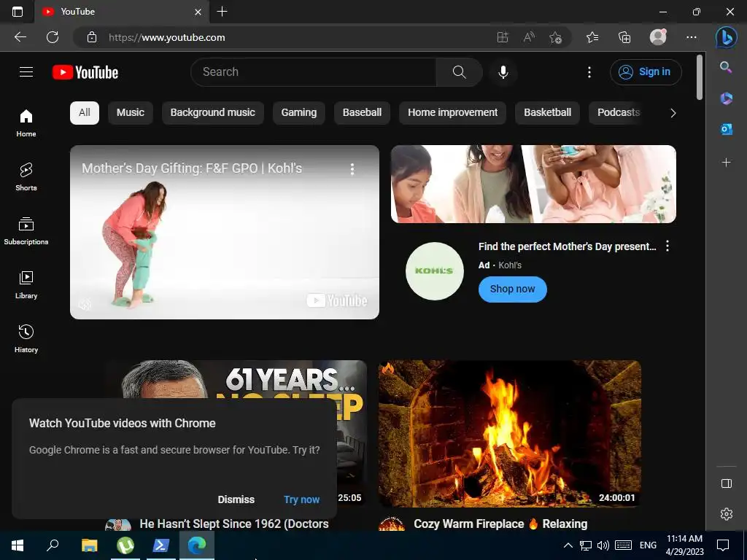Click Try now for Chrome
The width and height of the screenshot is (747, 560).
[x=301, y=499]
